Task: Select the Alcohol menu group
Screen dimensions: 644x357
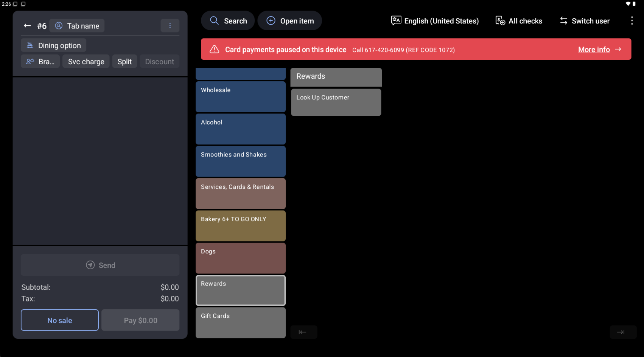Action: pyautogui.click(x=241, y=129)
